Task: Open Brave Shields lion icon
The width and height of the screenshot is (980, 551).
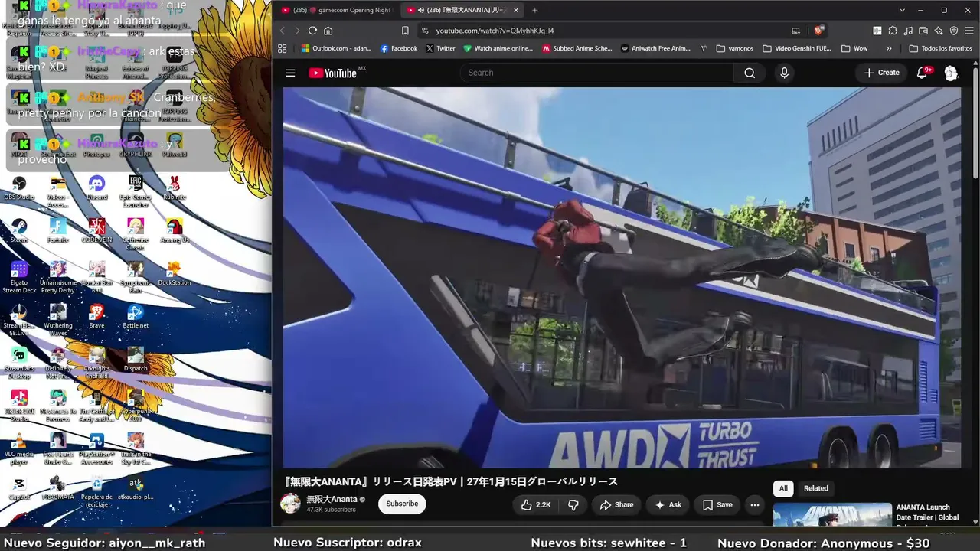Action: coord(818,31)
